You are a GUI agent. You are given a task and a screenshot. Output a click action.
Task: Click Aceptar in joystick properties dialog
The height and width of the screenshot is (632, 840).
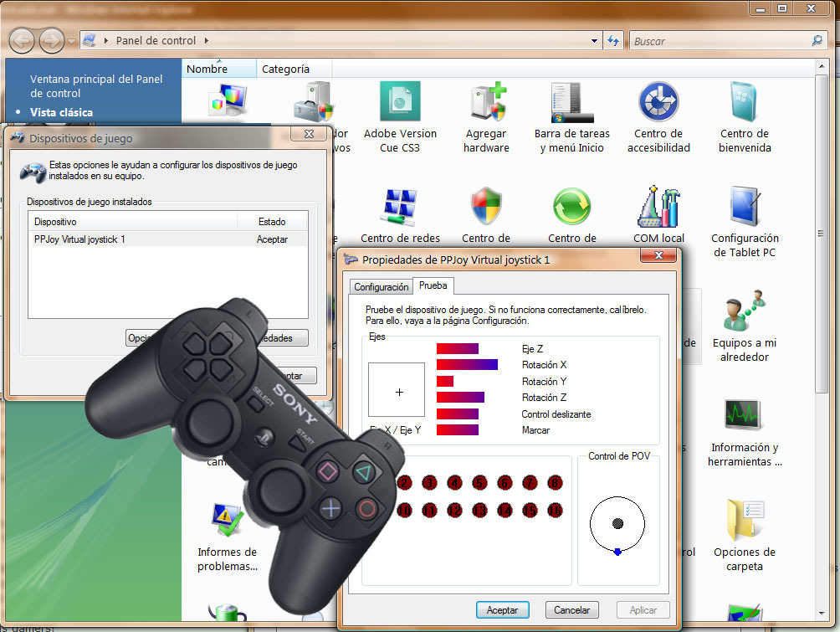[502, 610]
